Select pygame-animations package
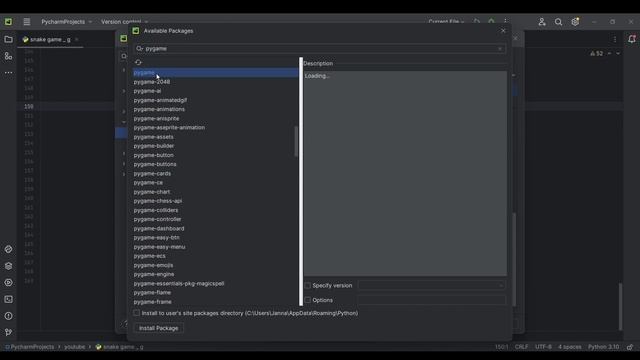The image size is (640, 360). 216,109
